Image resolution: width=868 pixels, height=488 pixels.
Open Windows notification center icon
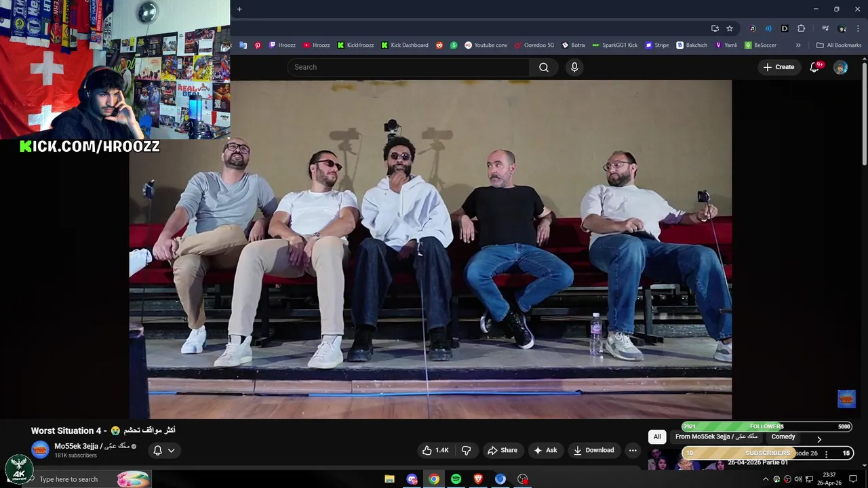pos(853,479)
